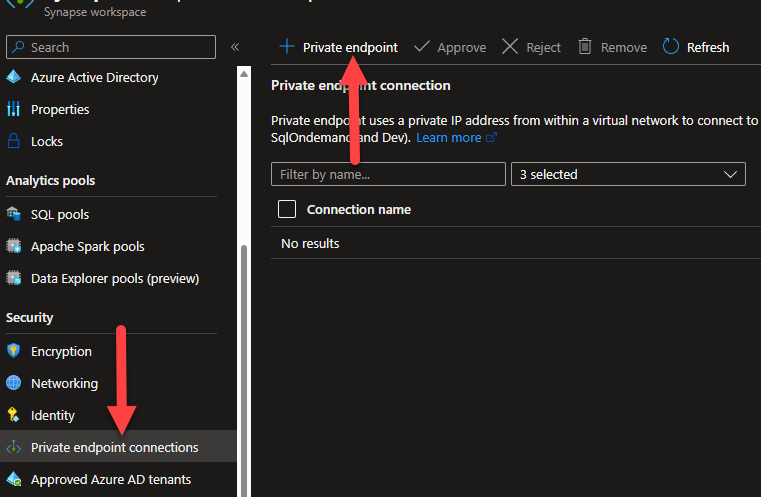Click the Security section heading
761x497 pixels.
[30, 317]
